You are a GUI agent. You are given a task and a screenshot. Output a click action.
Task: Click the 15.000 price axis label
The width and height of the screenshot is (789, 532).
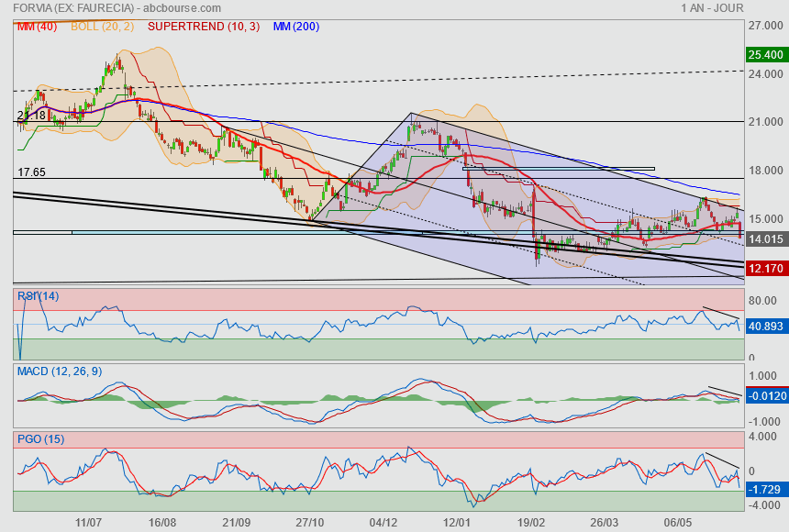pos(765,219)
